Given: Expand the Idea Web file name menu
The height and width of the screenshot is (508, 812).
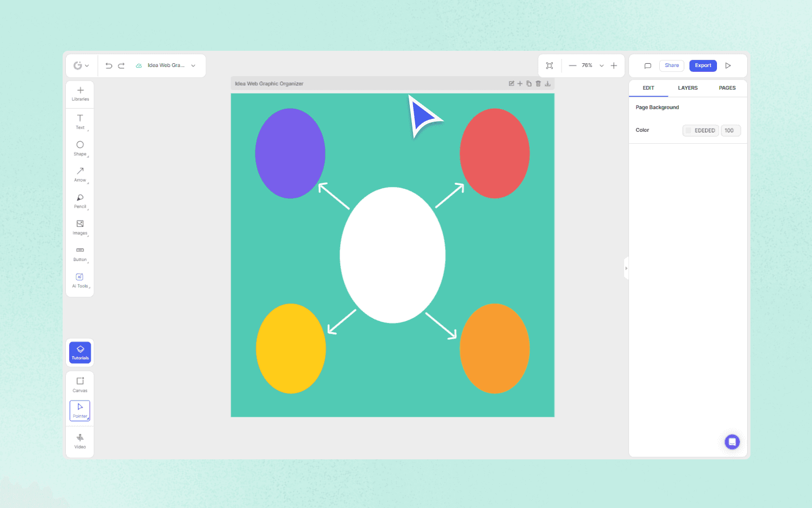Looking at the screenshot, I should (193, 65).
